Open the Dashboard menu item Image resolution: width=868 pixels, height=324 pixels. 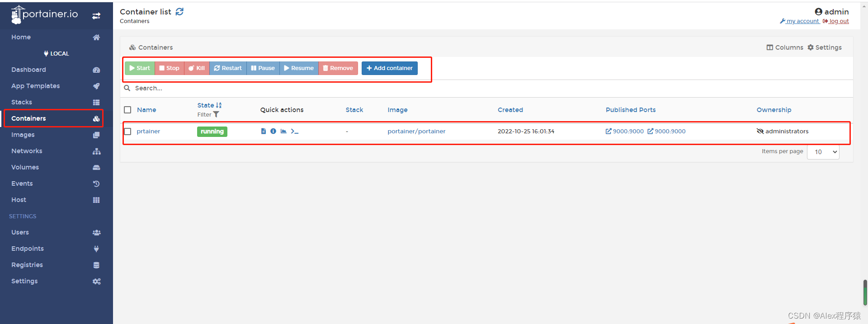[x=56, y=70]
